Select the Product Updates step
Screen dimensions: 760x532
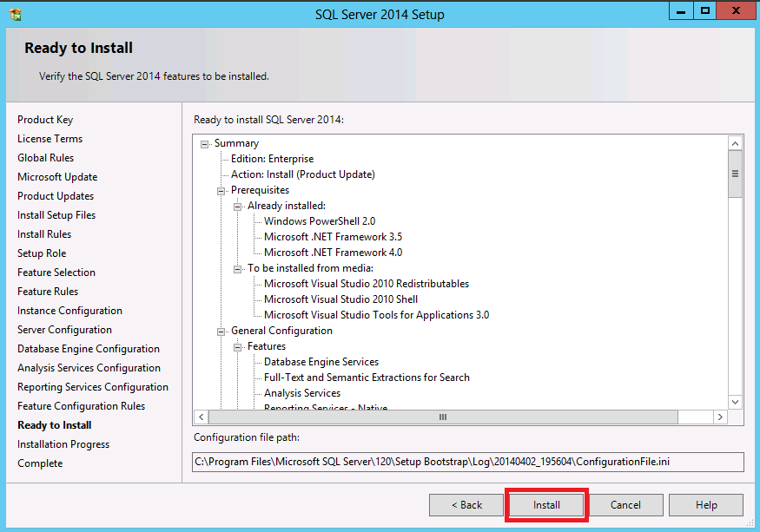(56, 196)
